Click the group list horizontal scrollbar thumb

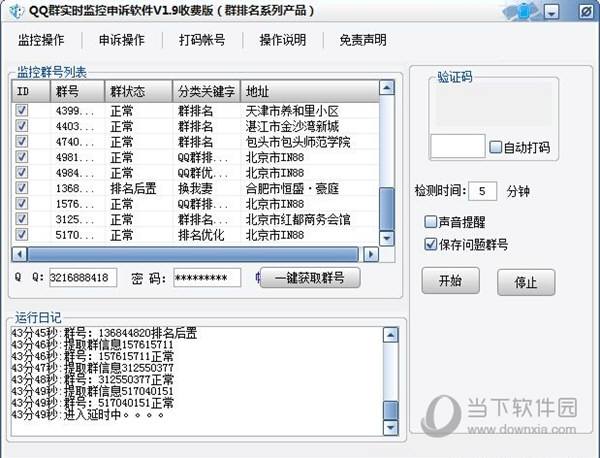pos(193,254)
